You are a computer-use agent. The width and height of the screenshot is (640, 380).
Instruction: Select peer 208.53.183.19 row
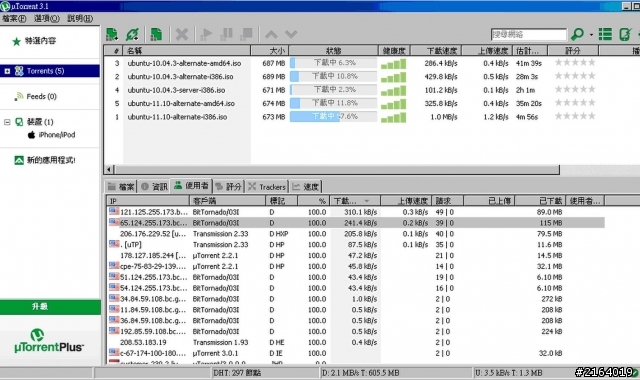click(356, 342)
